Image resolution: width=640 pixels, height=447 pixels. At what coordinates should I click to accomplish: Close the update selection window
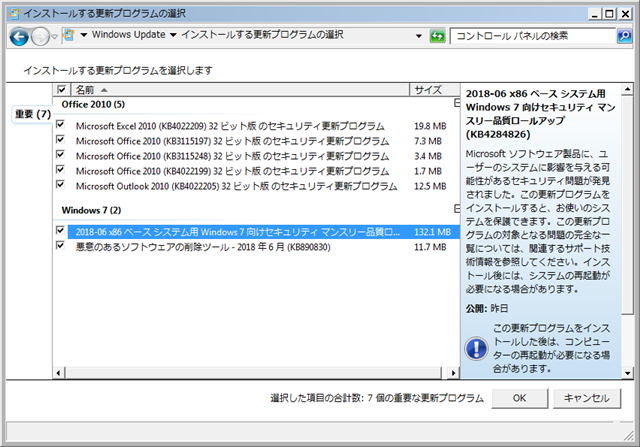tap(624, 14)
